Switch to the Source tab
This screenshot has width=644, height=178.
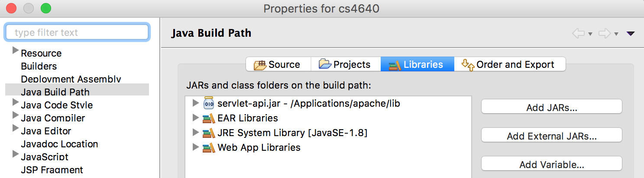tap(278, 64)
